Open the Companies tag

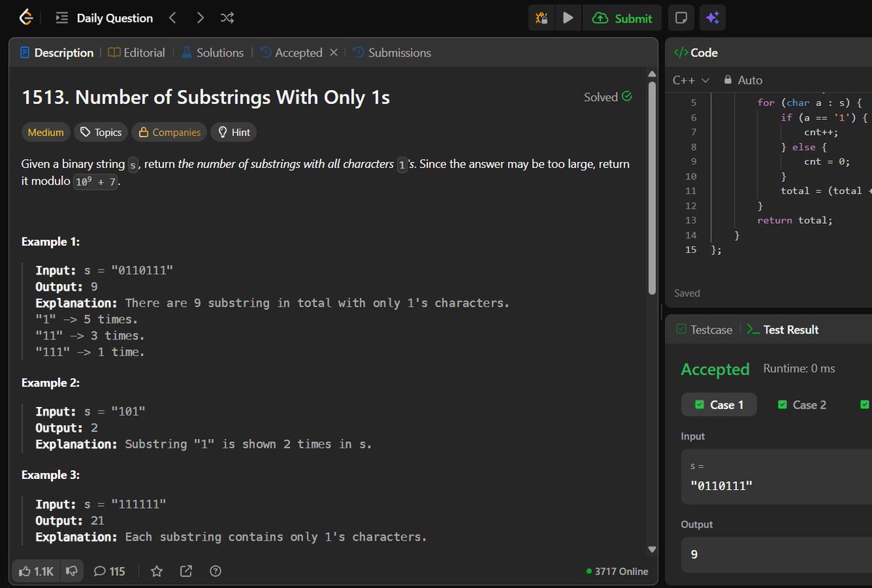click(x=169, y=132)
